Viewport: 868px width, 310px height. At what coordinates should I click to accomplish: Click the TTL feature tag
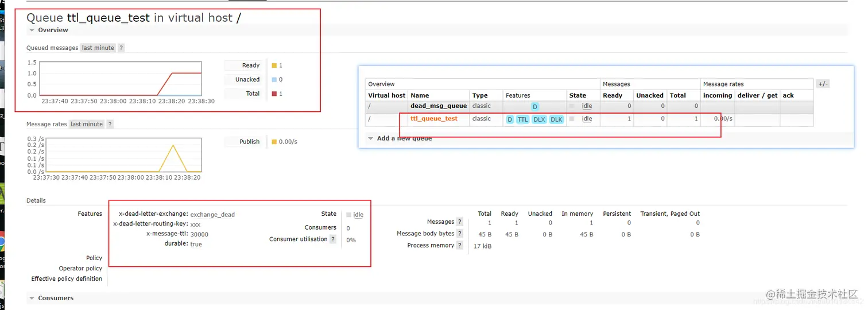pos(522,119)
